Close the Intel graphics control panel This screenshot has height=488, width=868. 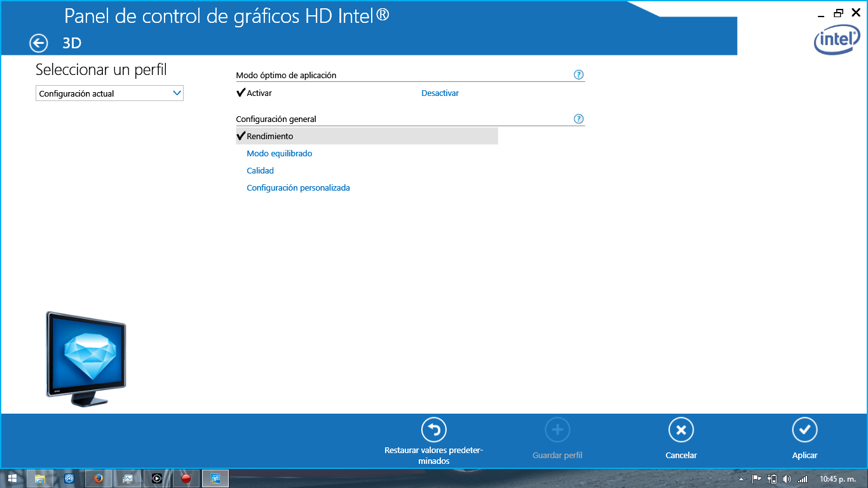click(856, 12)
